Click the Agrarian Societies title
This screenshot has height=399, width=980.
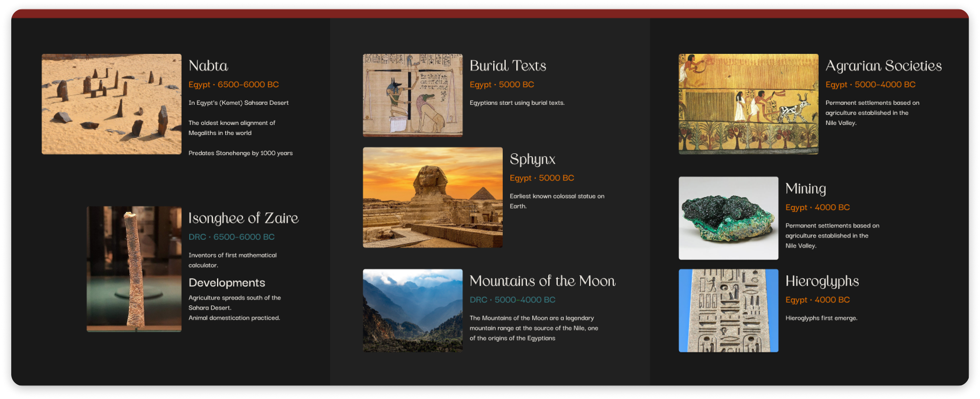883,66
